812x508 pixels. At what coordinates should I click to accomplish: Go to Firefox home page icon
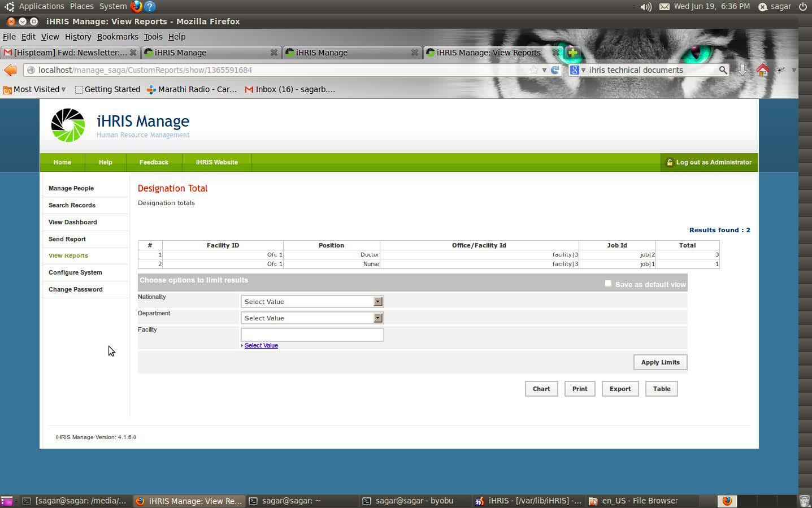(763, 70)
